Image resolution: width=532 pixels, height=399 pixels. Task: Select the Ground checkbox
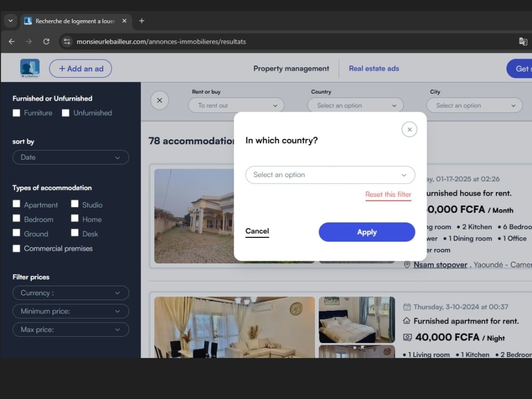pos(16,233)
